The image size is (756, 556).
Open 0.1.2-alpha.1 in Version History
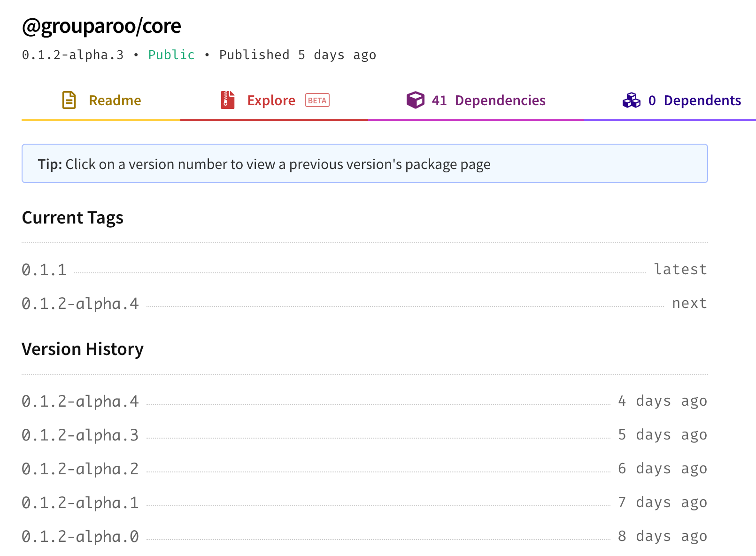(x=80, y=503)
